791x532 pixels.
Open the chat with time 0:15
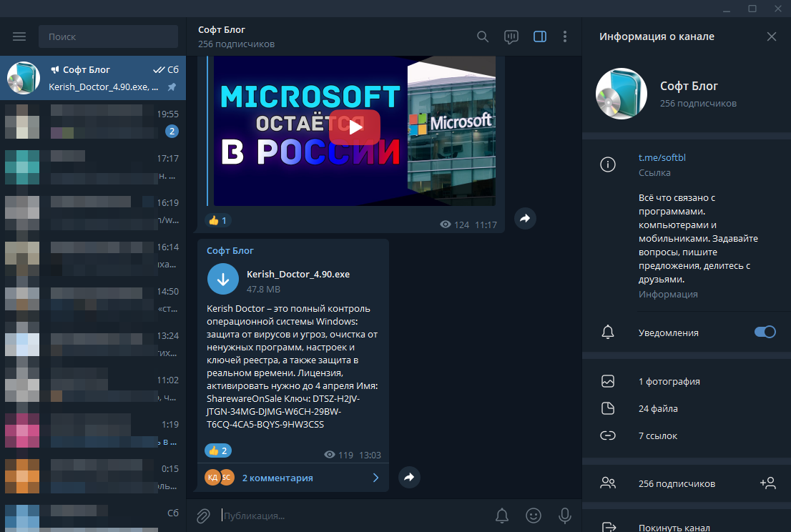coord(93,478)
